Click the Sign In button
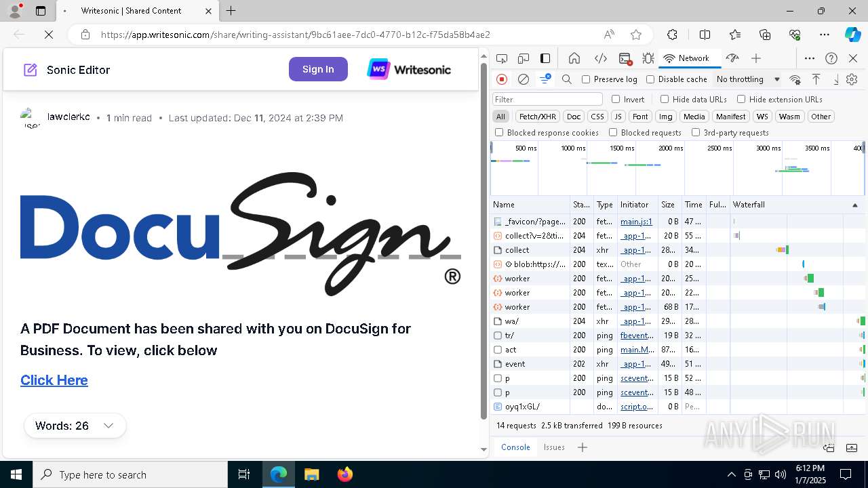The image size is (868, 488). click(318, 69)
